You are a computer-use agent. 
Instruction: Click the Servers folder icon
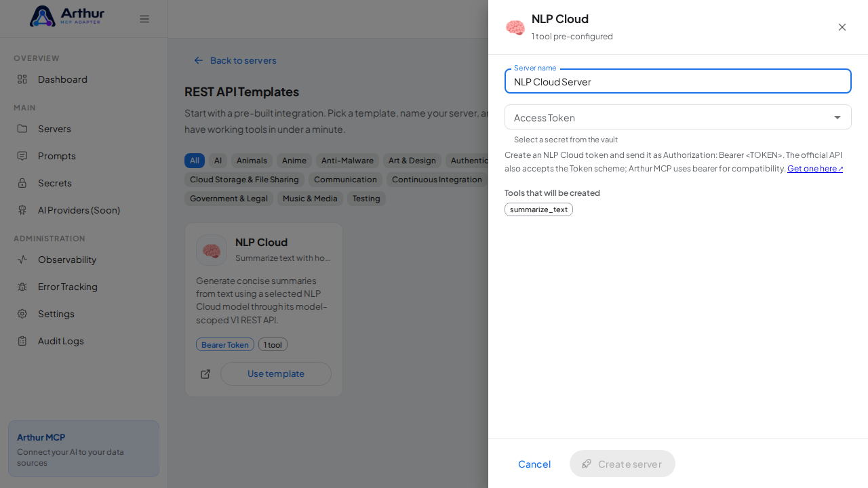(x=22, y=129)
